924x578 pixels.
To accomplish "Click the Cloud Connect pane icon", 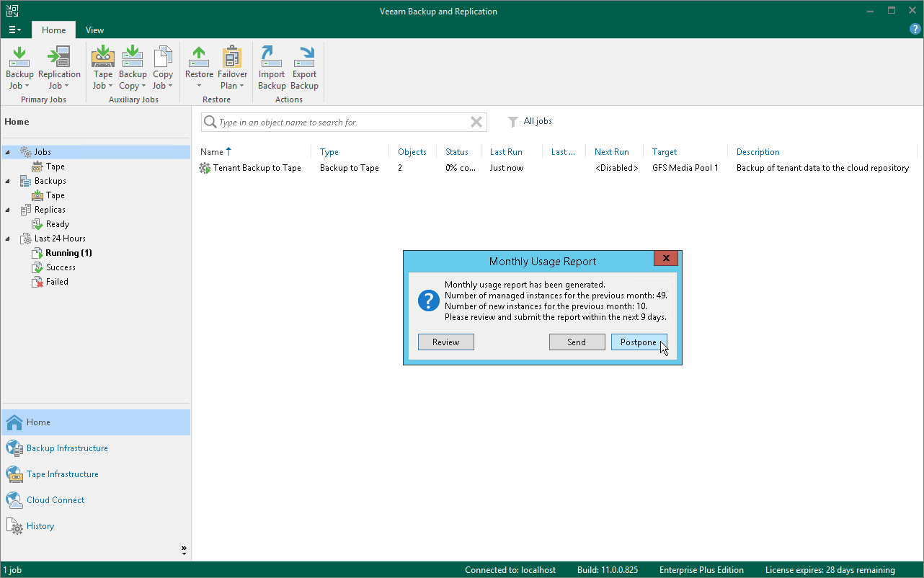I will (x=14, y=500).
